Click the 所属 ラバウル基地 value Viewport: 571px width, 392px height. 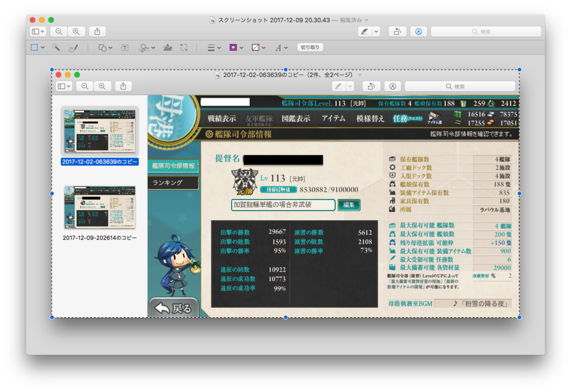click(495, 210)
